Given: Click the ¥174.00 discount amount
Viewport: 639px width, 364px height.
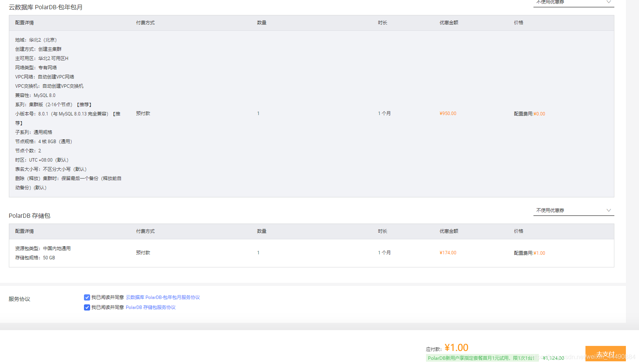Looking at the screenshot, I should pyautogui.click(x=448, y=253).
